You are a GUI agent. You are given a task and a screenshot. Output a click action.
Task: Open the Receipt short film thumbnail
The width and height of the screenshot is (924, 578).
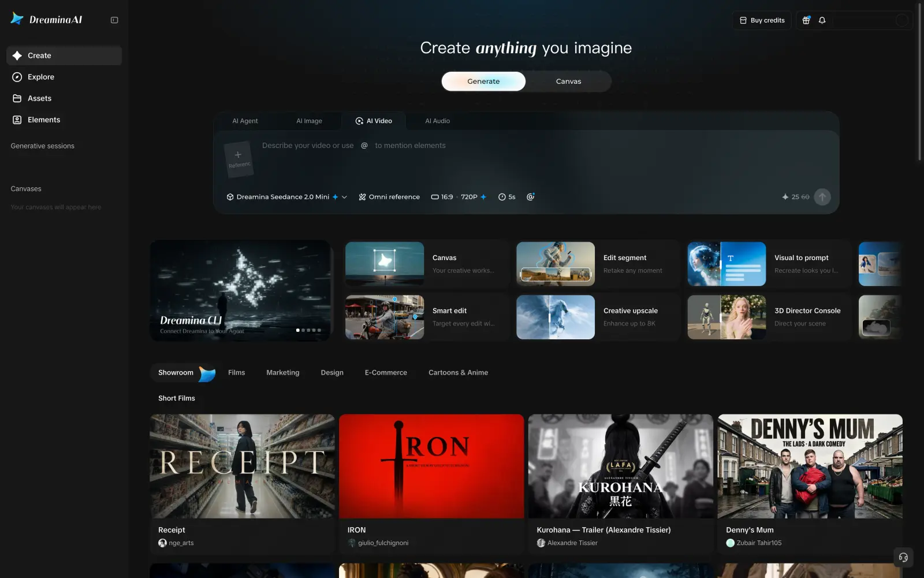coord(242,466)
